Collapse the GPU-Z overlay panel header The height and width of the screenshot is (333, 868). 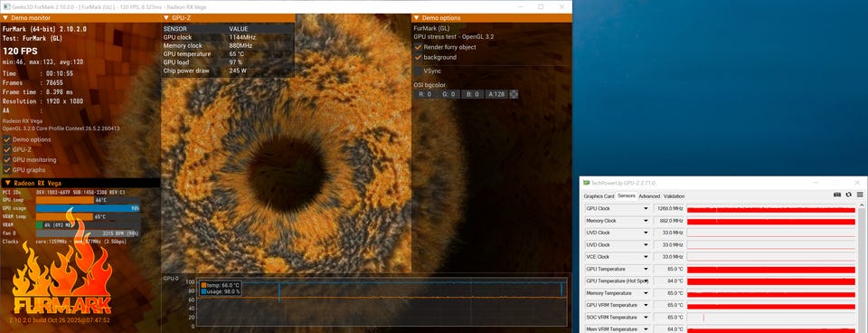point(166,18)
